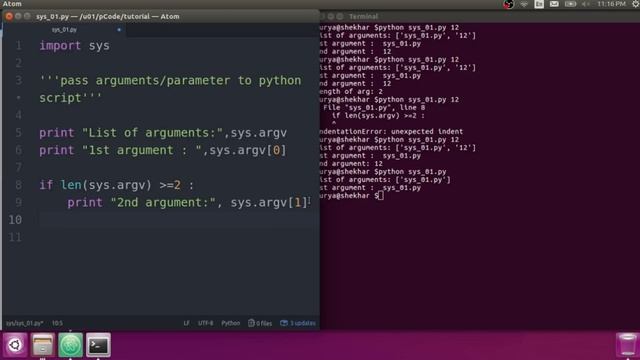Click the git 0 files status icon

(260, 323)
